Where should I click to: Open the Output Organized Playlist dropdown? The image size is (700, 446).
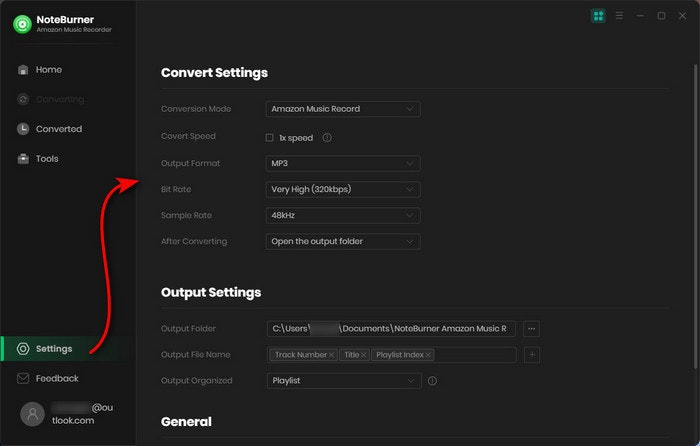click(x=344, y=381)
